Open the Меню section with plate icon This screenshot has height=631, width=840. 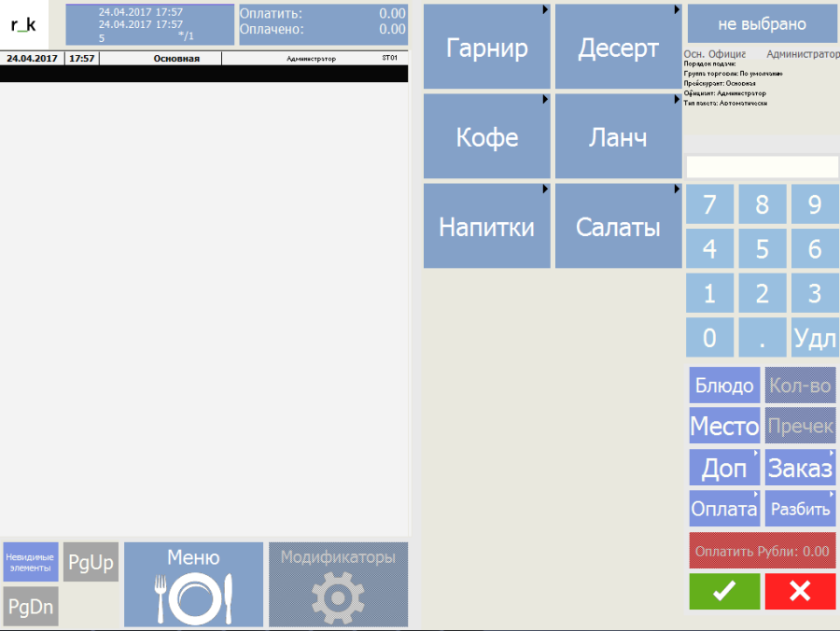click(x=193, y=584)
